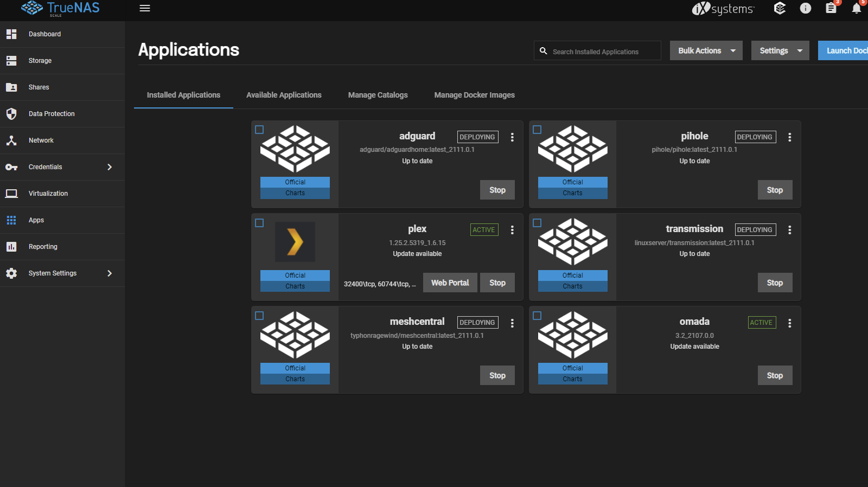
Task: Select the adguard app checkbox
Action: (x=259, y=130)
